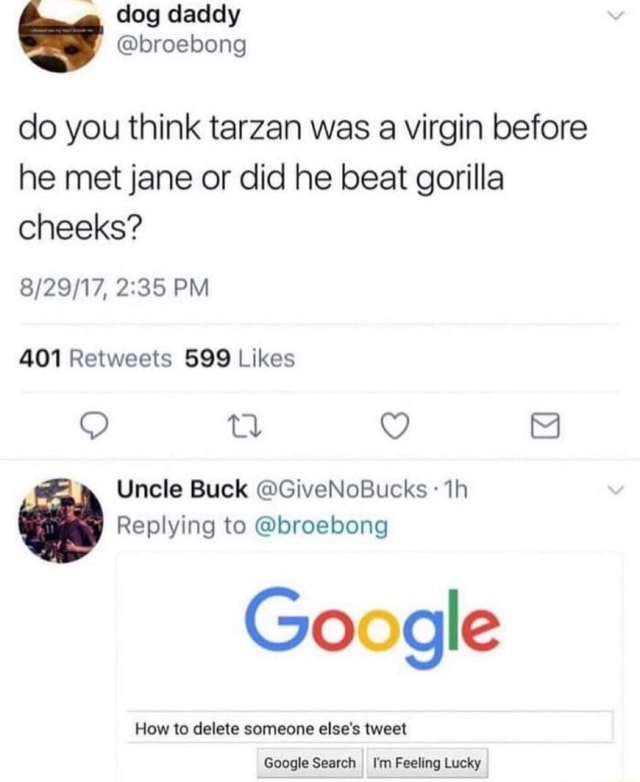Open Uncle Buck's profile avatar

61,521
